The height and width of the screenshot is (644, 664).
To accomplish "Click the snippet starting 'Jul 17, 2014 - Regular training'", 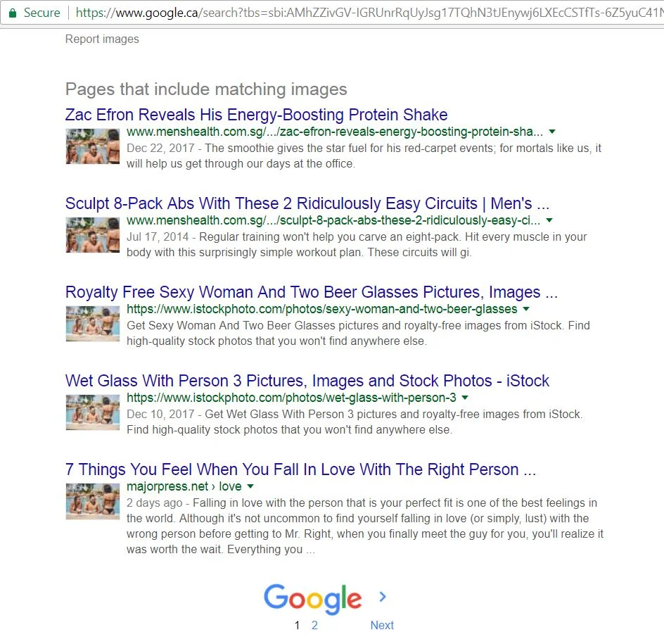I will pyautogui.click(x=357, y=244).
